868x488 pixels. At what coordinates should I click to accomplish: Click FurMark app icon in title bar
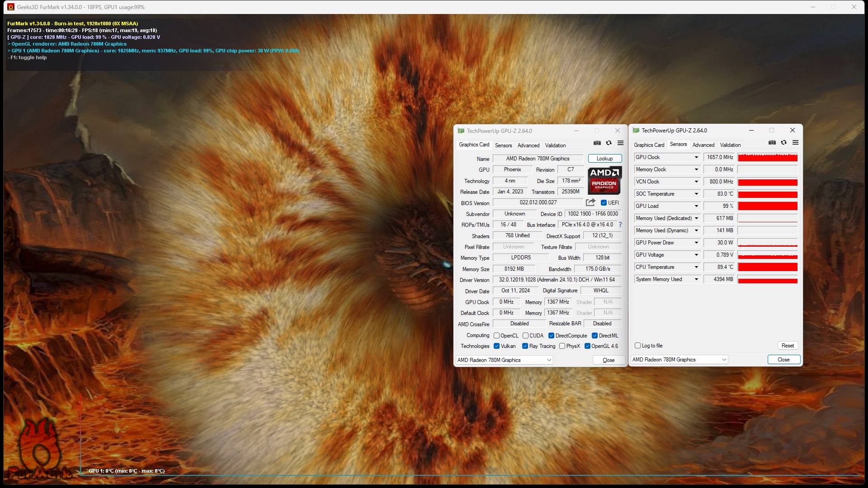pos(11,7)
